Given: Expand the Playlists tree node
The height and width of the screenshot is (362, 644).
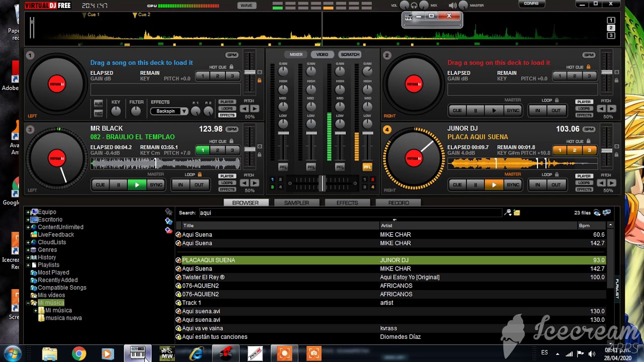Looking at the screenshot, I should click(x=28, y=265).
